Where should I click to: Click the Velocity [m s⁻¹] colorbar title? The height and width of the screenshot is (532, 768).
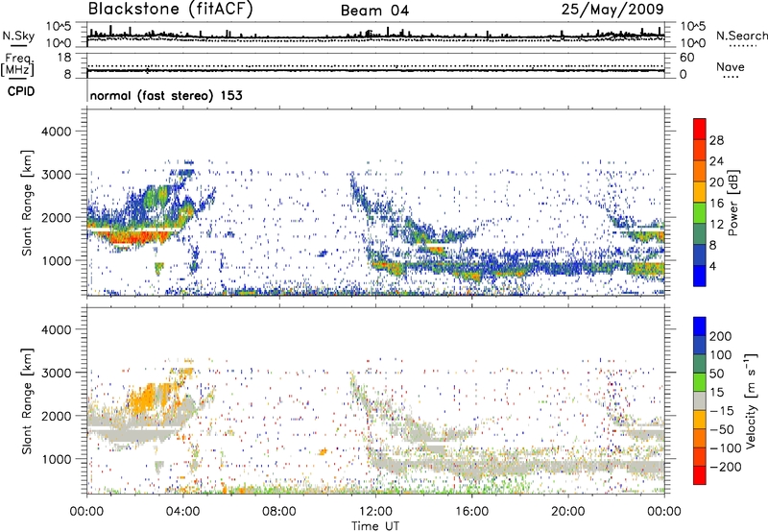751,400
